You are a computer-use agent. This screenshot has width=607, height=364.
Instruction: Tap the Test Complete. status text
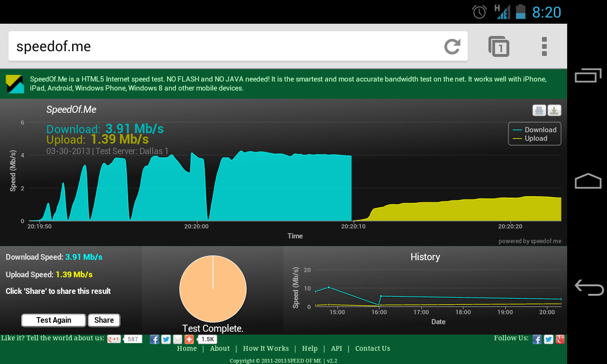[213, 328]
